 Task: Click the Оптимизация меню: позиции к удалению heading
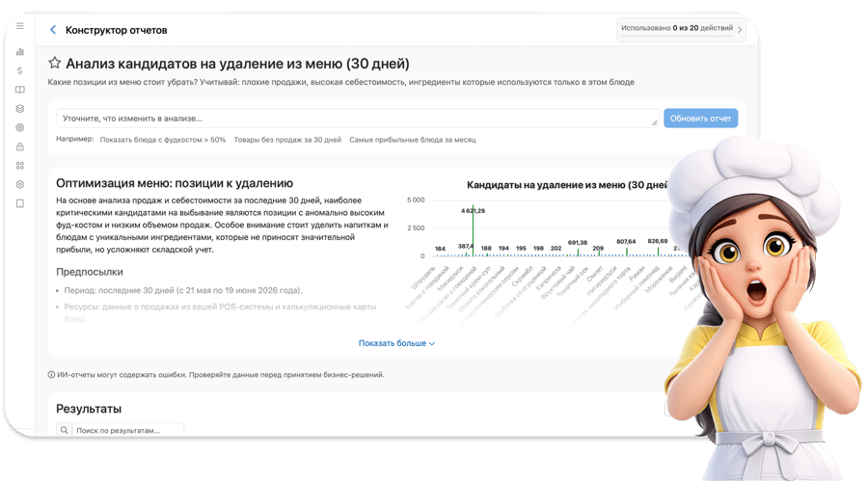tap(175, 183)
